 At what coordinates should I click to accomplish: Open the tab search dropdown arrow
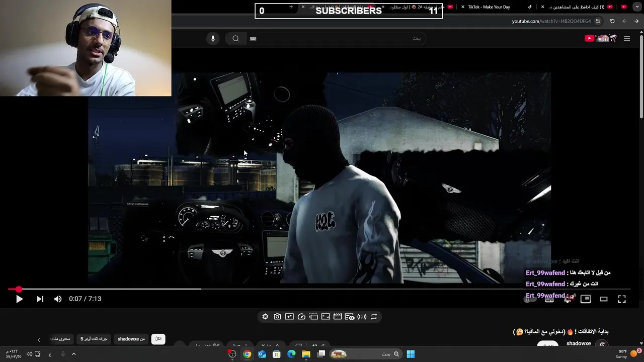[x=636, y=7]
